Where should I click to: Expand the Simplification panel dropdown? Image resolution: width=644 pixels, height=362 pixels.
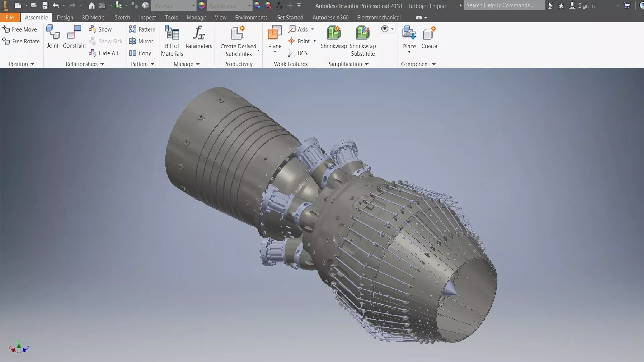(x=367, y=64)
